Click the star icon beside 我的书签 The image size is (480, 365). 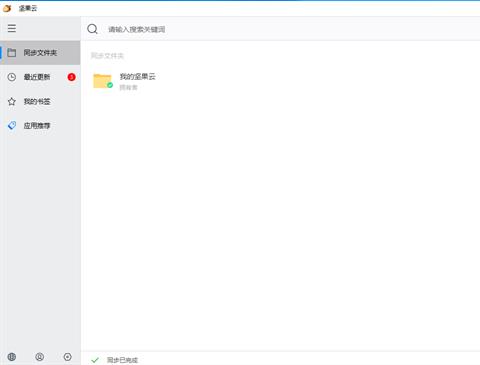tap(12, 101)
